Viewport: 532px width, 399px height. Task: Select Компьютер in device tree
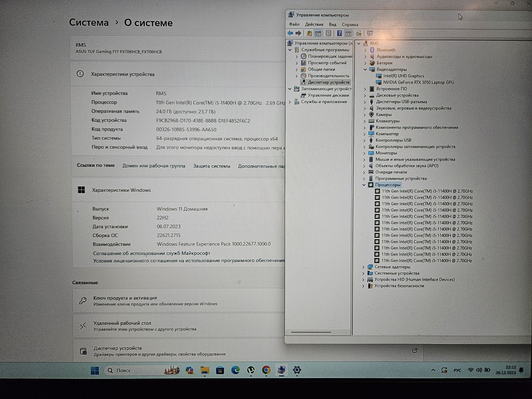click(x=387, y=134)
